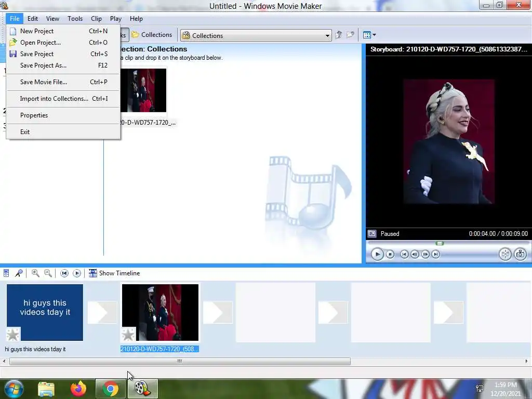532x399 pixels.
Task: Select Save Project Ctrl+S entry
Action: pyautogui.click(x=63, y=54)
